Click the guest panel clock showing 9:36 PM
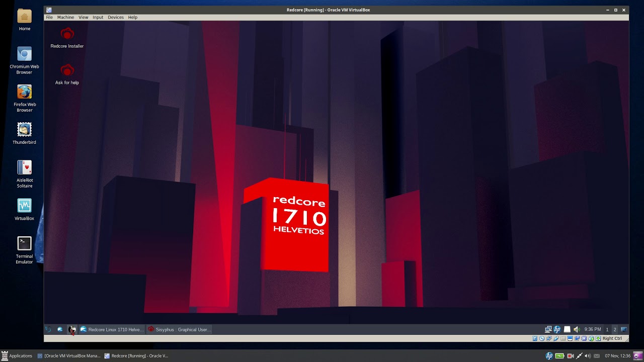The height and width of the screenshot is (362, 644). tap(593, 329)
